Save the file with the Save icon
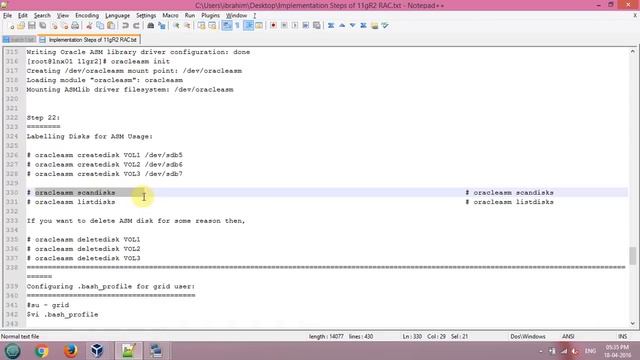This screenshot has height=360, width=640. 31,26
